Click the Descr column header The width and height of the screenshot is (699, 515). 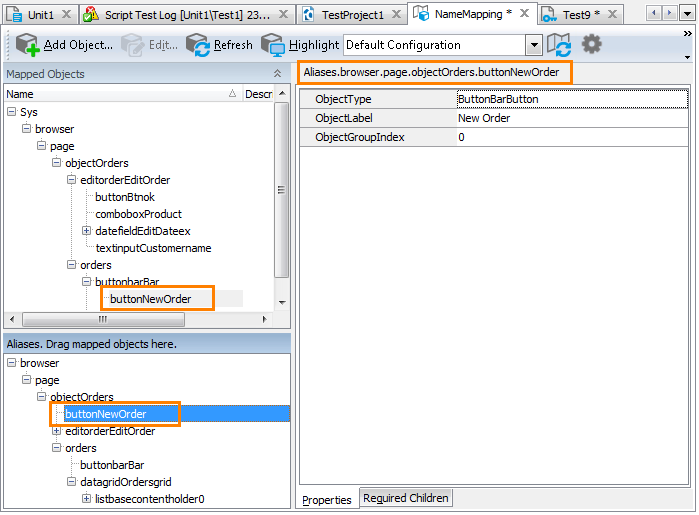(258, 94)
